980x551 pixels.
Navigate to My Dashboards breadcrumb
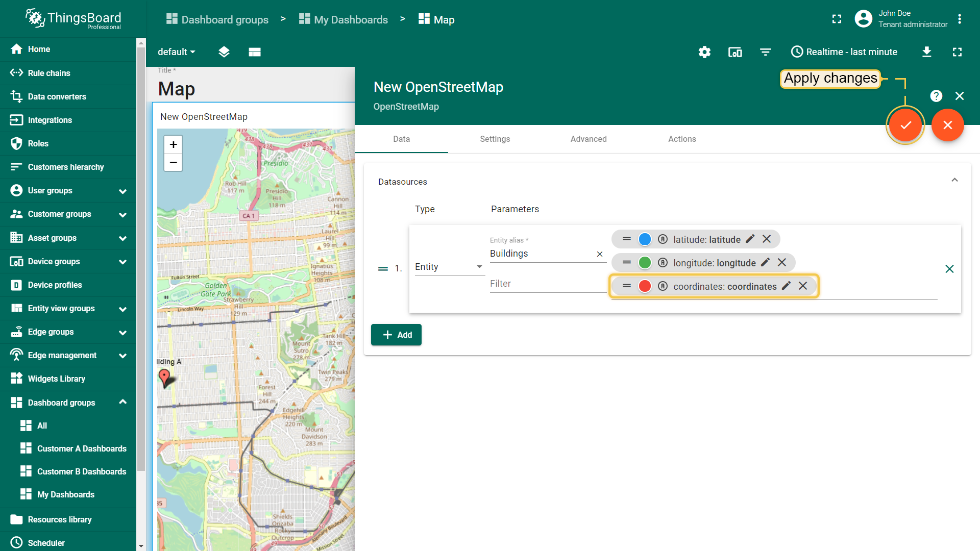pyautogui.click(x=344, y=19)
